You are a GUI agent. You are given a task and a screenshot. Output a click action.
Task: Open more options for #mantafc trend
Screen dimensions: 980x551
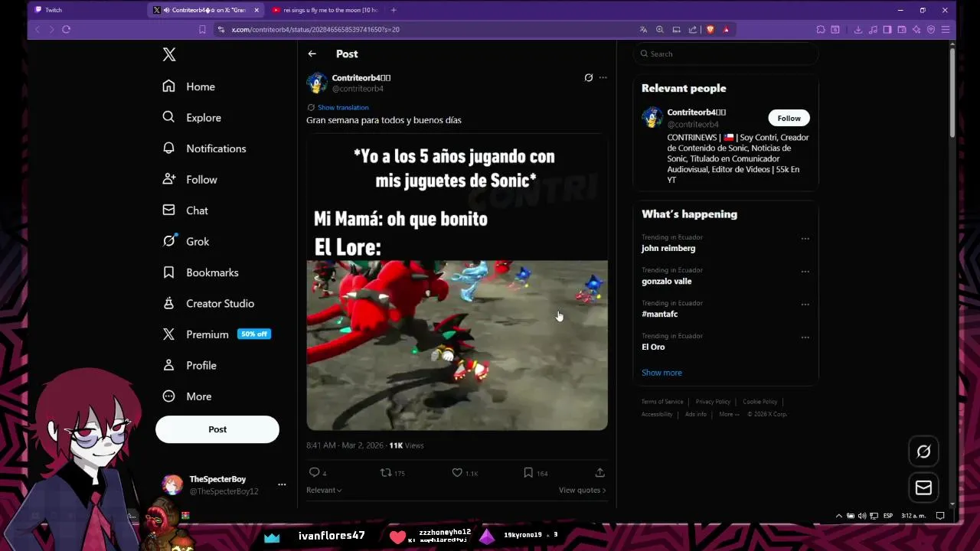(x=805, y=305)
